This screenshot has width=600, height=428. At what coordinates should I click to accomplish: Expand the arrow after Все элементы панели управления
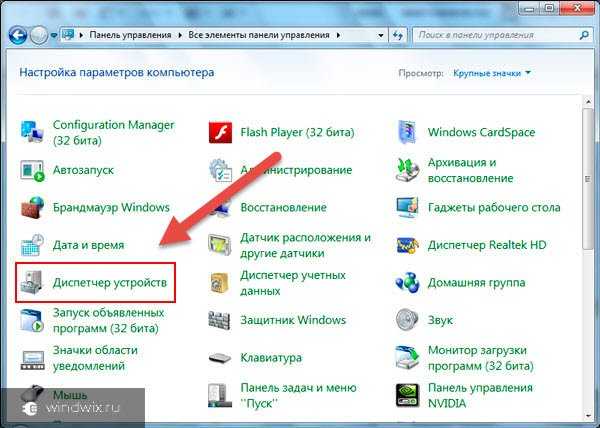338,35
